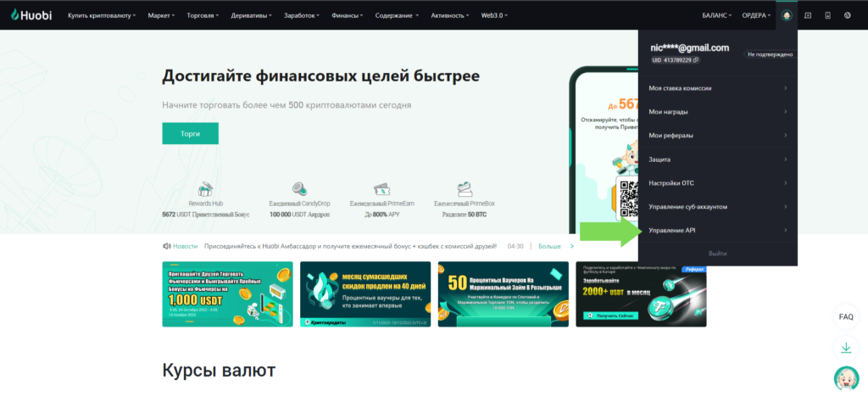Open the Rewards Hub gift box icon
Viewport: 868px width, 397px height.
click(204, 189)
